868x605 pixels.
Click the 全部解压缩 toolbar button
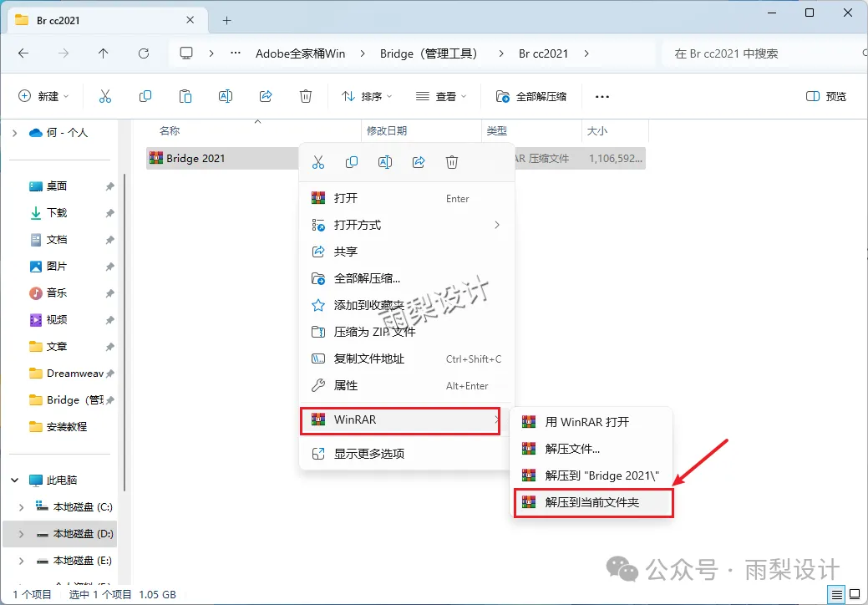point(531,96)
